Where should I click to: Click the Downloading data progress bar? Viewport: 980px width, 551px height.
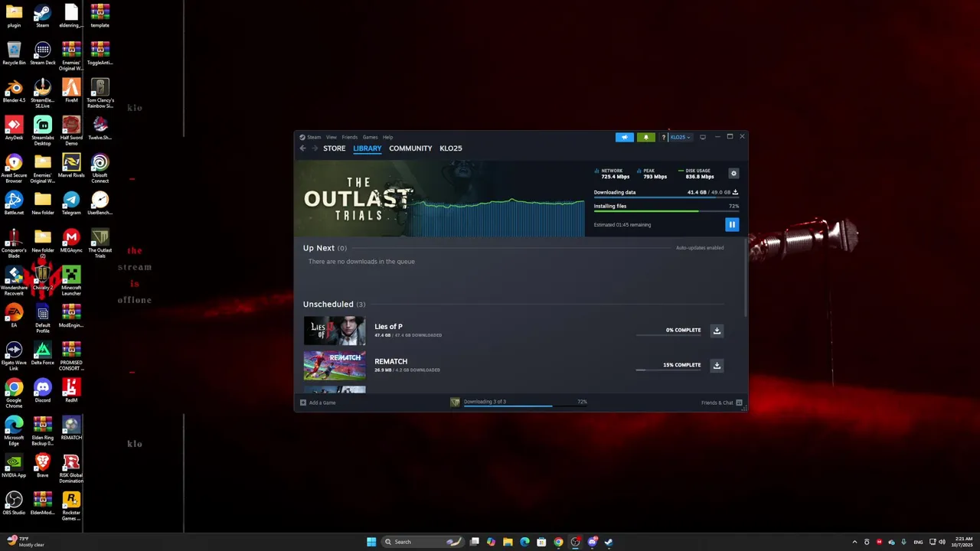point(666,197)
